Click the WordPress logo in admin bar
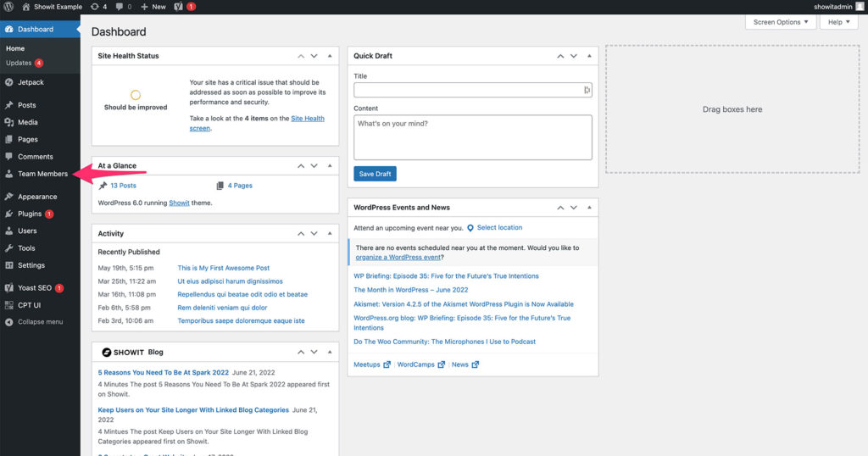This screenshot has width=868, height=456. point(8,7)
